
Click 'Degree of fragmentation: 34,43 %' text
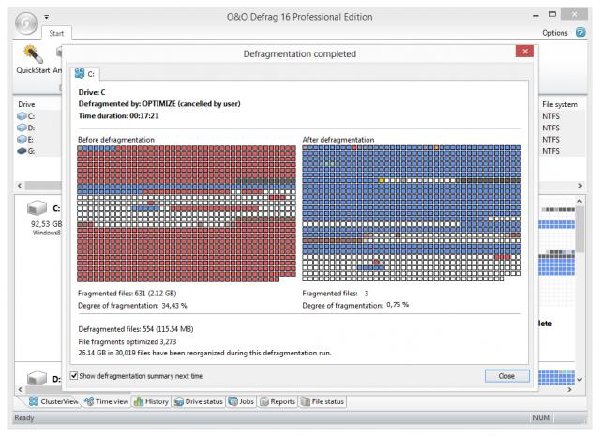point(133,306)
